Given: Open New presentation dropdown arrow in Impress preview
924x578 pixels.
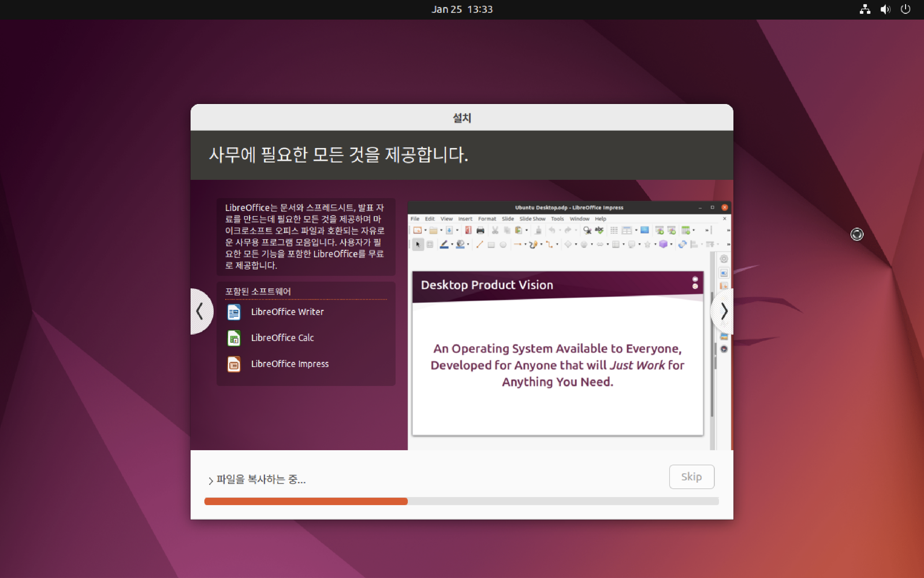Looking at the screenshot, I should click(425, 230).
